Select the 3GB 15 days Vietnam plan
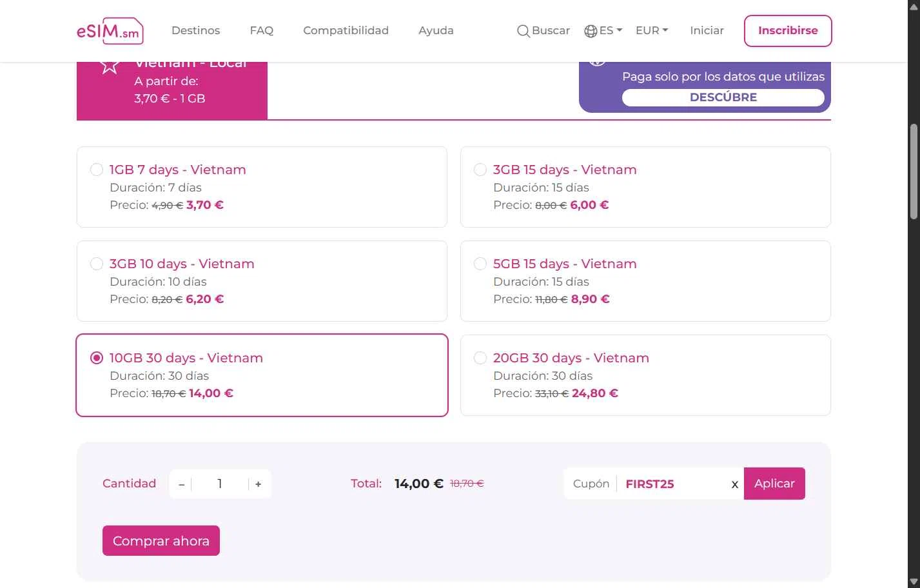Viewport: 920px width, 588px height. (645, 187)
